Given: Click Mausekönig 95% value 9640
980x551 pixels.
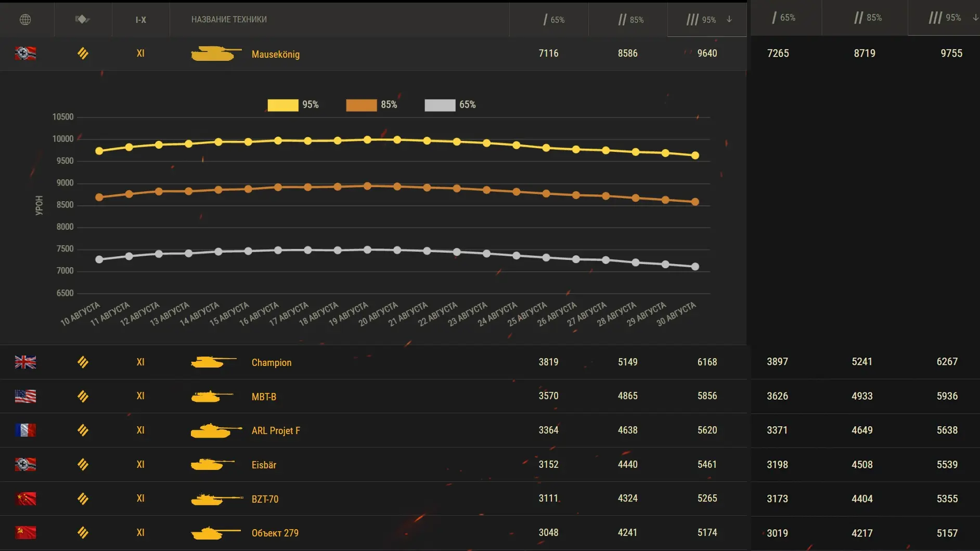Looking at the screenshot, I should point(707,54).
